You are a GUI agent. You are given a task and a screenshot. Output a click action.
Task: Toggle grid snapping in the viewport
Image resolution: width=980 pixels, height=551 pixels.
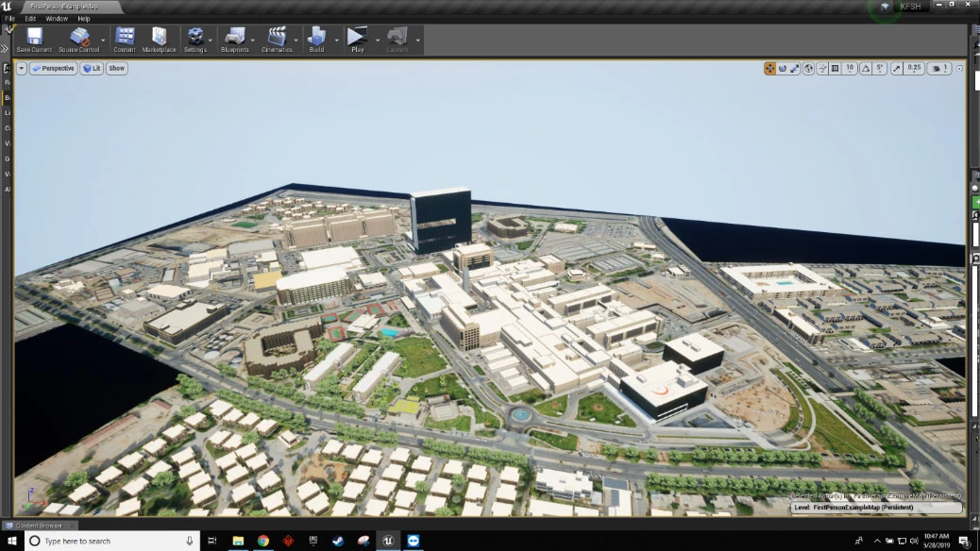pos(836,68)
